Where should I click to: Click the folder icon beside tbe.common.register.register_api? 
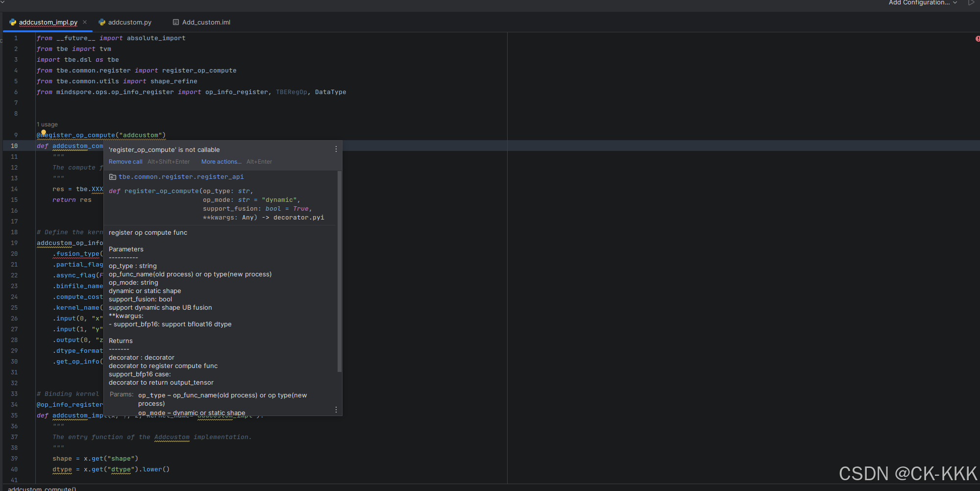pos(113,177)
